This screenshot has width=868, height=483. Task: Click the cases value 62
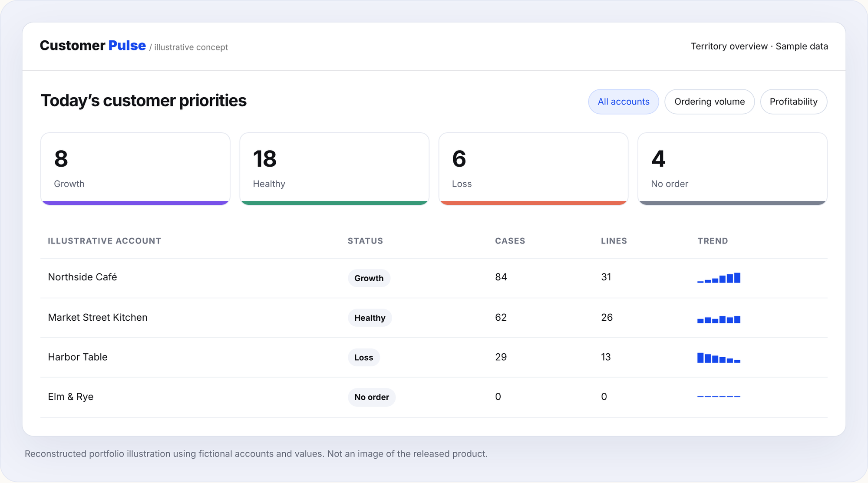tap(501, 317)
